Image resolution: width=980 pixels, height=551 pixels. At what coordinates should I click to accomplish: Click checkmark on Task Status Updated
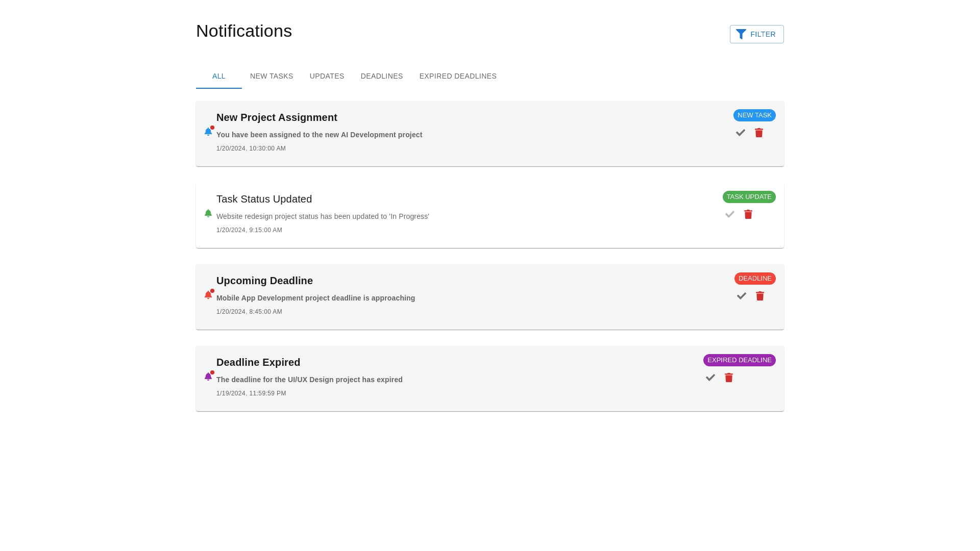tap(730, 214)
